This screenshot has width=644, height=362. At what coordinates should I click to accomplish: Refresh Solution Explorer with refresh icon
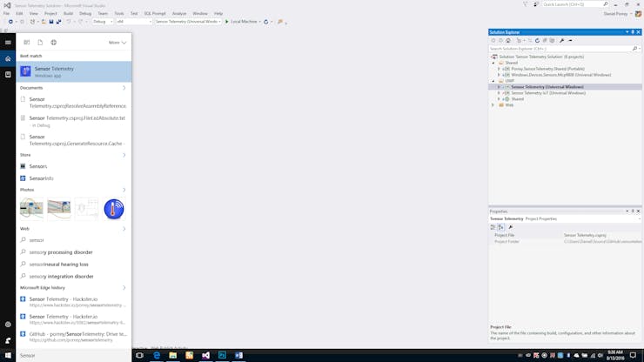(x=537, y=40)
